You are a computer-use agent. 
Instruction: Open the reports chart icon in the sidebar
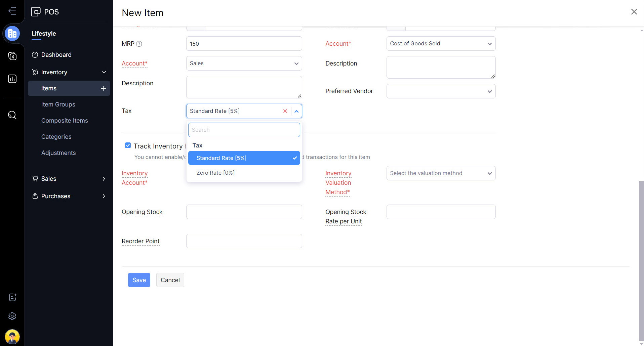click(12, 79)
